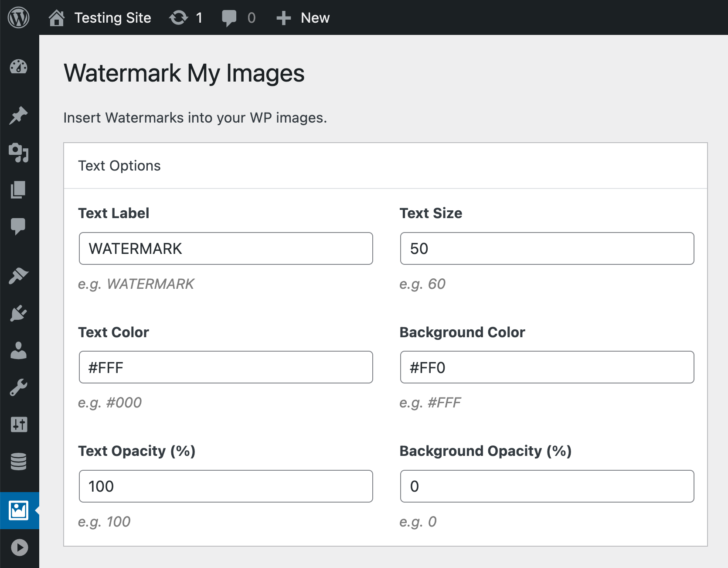728x568 pixels.
Task: Open the database stack icon in sidebar
Action: [19, 462]
